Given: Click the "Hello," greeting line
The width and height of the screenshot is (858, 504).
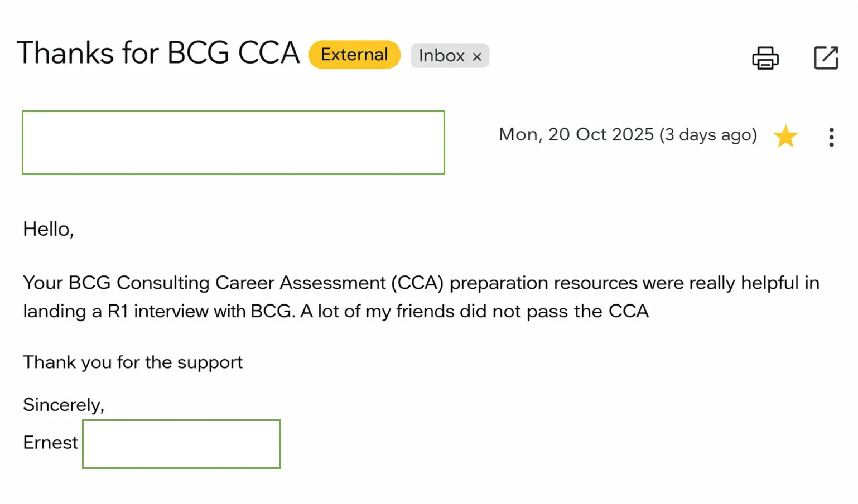Looking at the screenshot, I should click(x=49, y=229).
